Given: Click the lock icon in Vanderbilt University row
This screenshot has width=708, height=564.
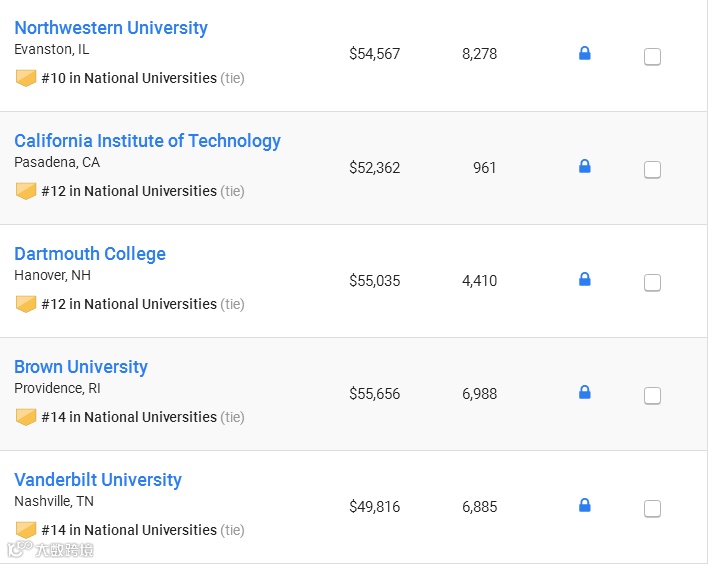Looking at the screenshot, I should click(x=585, y=506).
